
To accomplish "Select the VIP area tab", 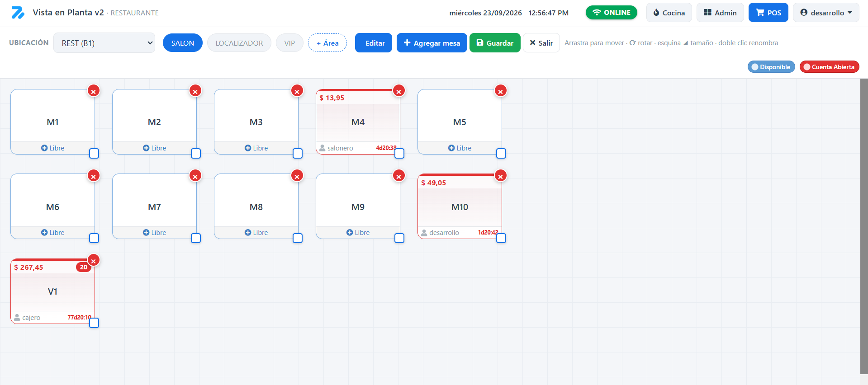I will (x=289, y=43).
